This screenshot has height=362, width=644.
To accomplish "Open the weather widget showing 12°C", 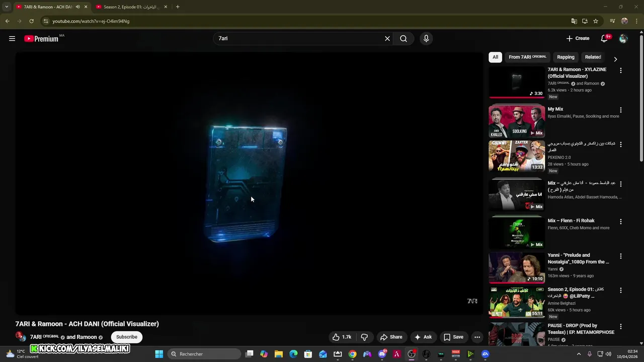I will pos(21,354).
